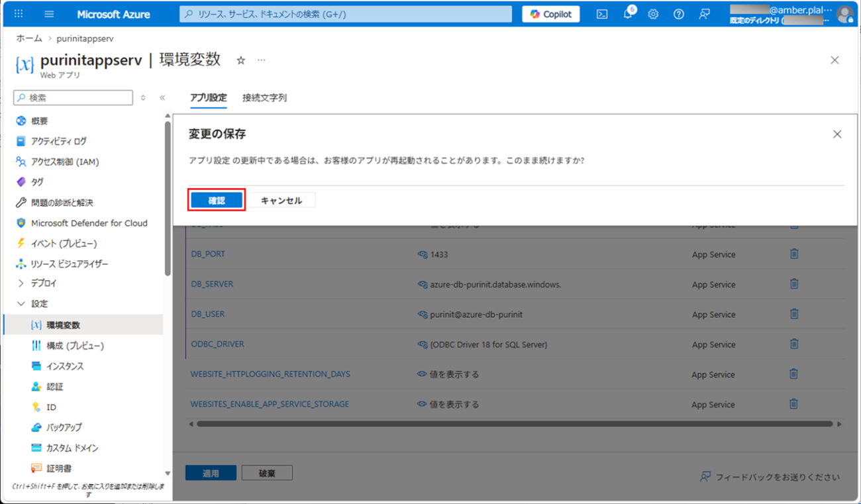Open the Cloud Shell terminal icon
Image resolution: width=861 pixels, height=504 pixels.
pos(601,13)
